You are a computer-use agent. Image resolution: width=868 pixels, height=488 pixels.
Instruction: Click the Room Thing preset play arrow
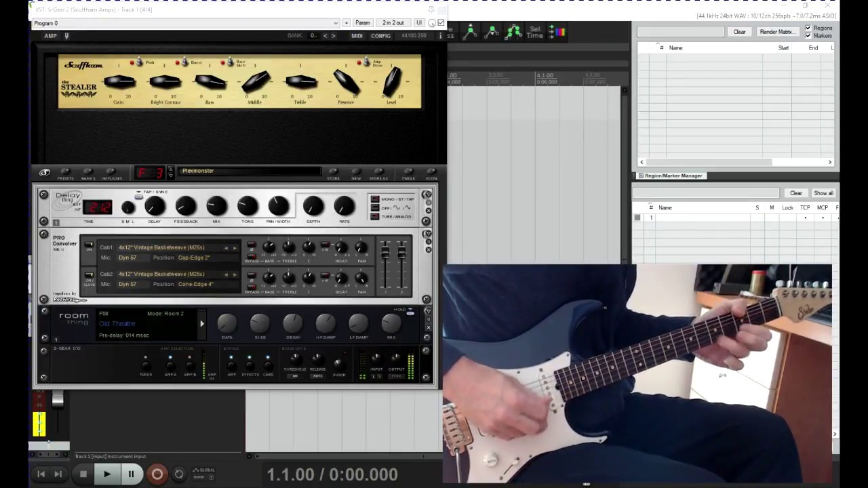pos(201,323)
